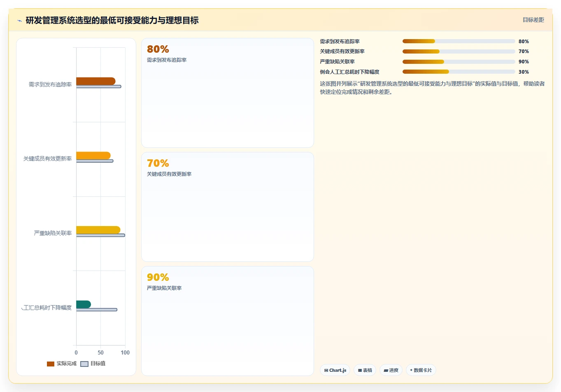Screen dimensions: 561x392
Task: Click the 90% value in the third card
Action: 158,277
